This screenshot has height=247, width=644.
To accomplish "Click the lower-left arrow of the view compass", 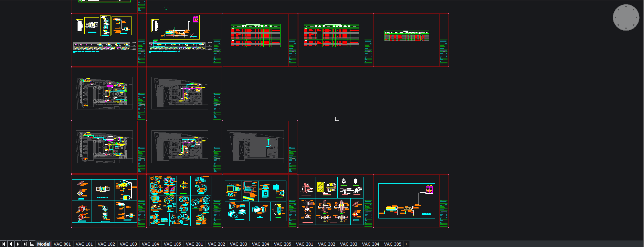I will tap(619, 25).
